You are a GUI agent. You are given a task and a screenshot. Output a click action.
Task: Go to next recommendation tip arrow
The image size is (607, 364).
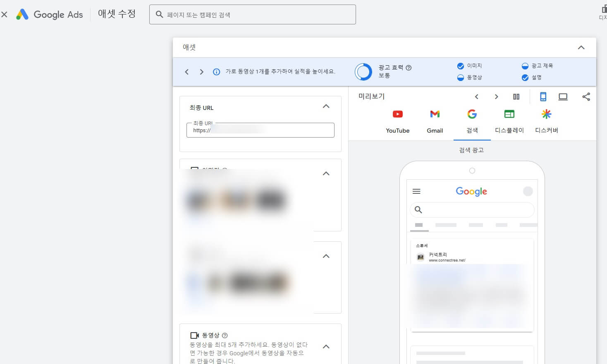pos(201,72)
